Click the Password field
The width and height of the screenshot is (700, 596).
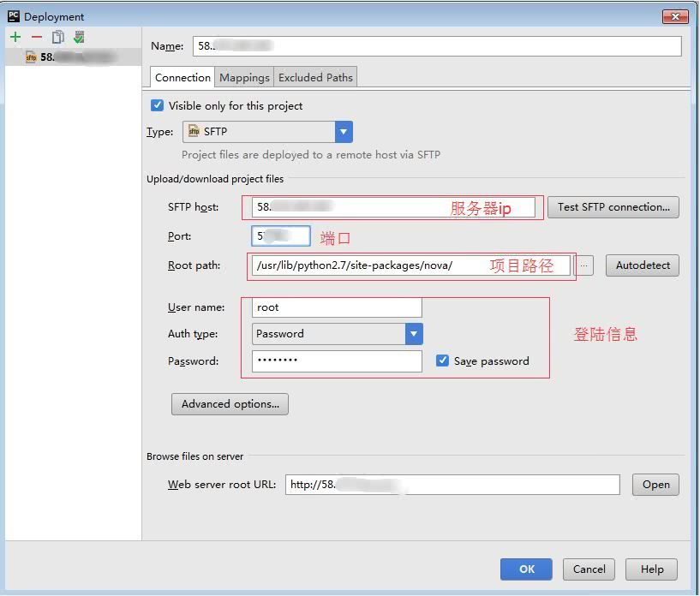(337, 361)
